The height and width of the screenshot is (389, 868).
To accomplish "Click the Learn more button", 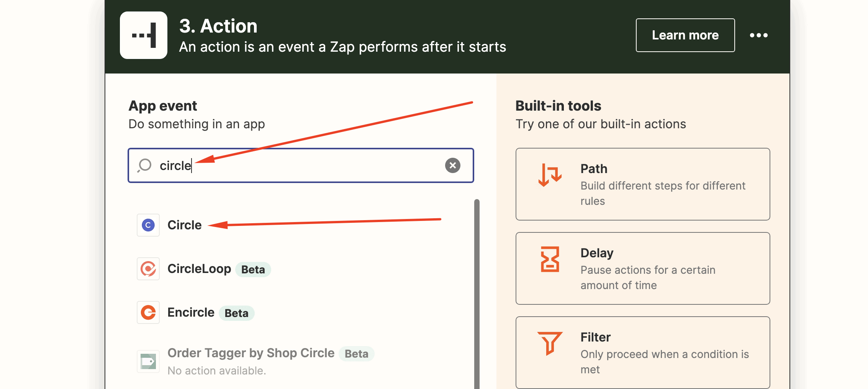I will pos(685,35).
